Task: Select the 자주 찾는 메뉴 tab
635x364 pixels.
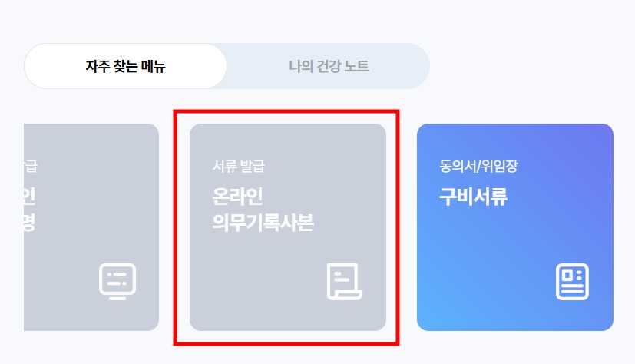Action: [125, 66]
